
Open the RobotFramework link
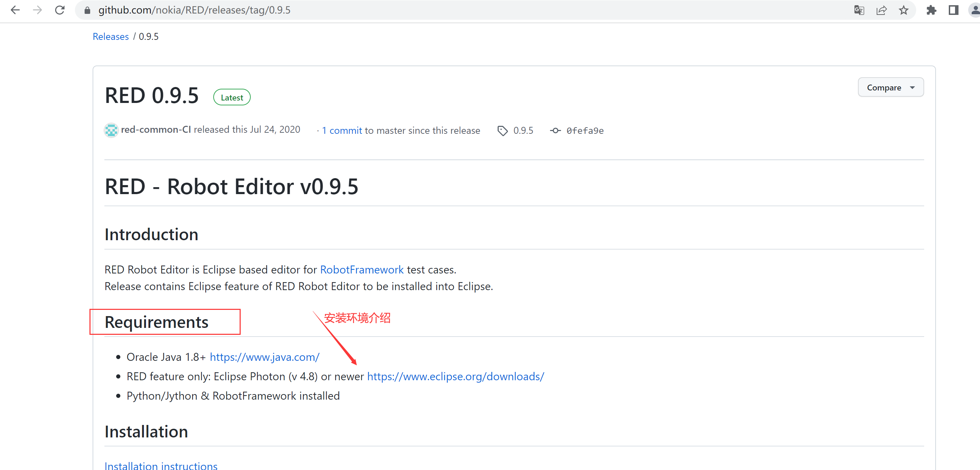point(361,270)
